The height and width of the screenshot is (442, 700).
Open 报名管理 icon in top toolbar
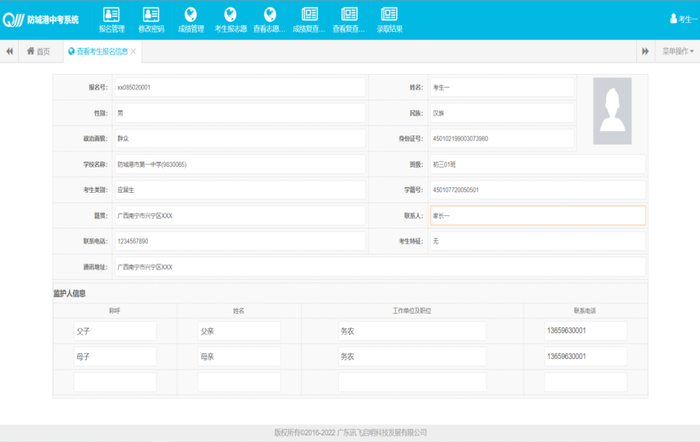[x=111, y=19]
